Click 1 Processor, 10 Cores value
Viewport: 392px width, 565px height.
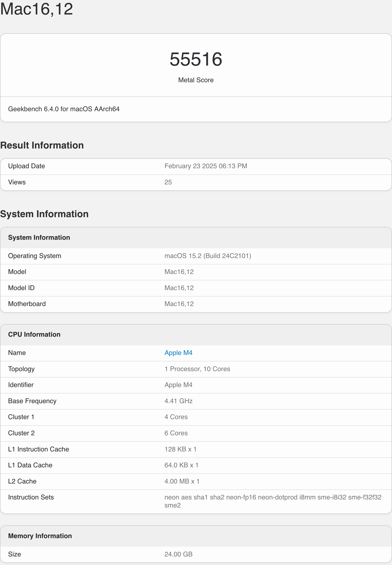click(x=197, y=369)
